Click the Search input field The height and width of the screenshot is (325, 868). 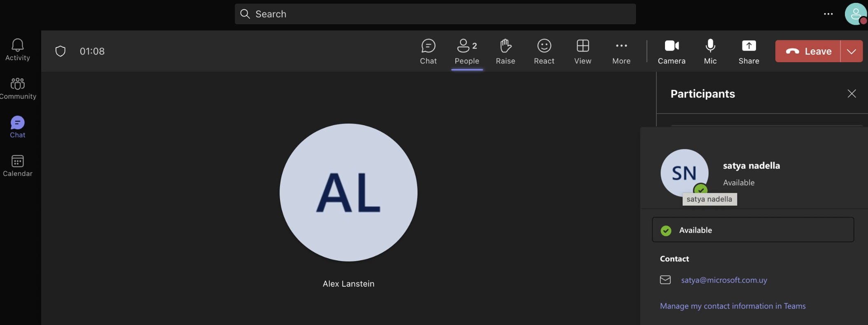[435, 14]
